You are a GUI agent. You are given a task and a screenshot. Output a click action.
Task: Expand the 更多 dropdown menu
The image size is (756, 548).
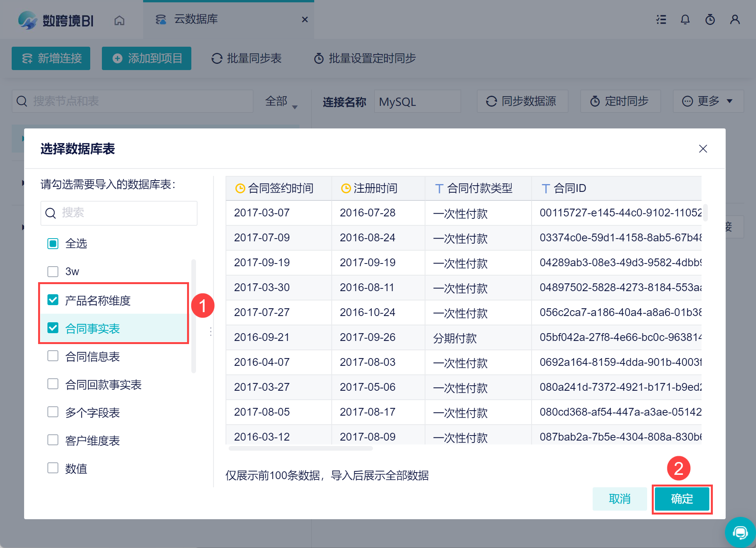[x=708, y=101]
